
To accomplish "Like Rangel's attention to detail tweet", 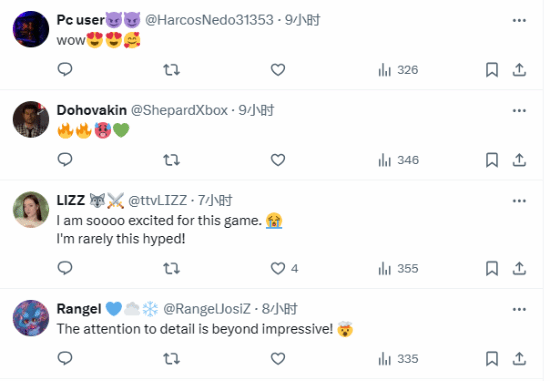I will click(x=278, y=359).
